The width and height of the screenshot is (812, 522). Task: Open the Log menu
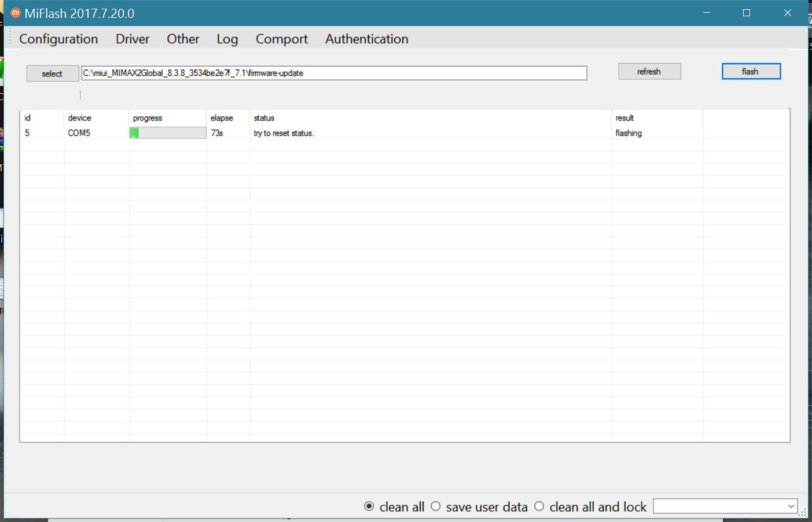(227, 39)
